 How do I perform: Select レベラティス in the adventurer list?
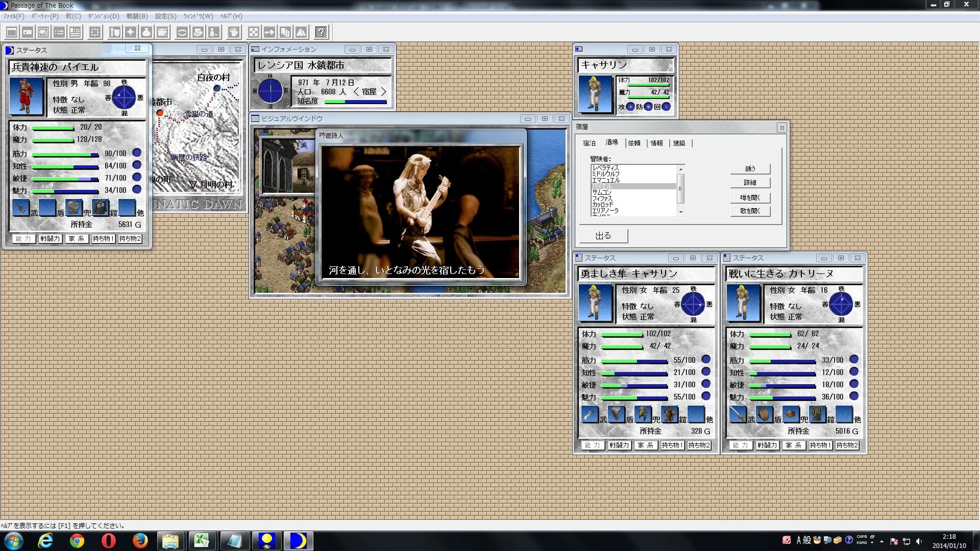[x=633, y=168]
